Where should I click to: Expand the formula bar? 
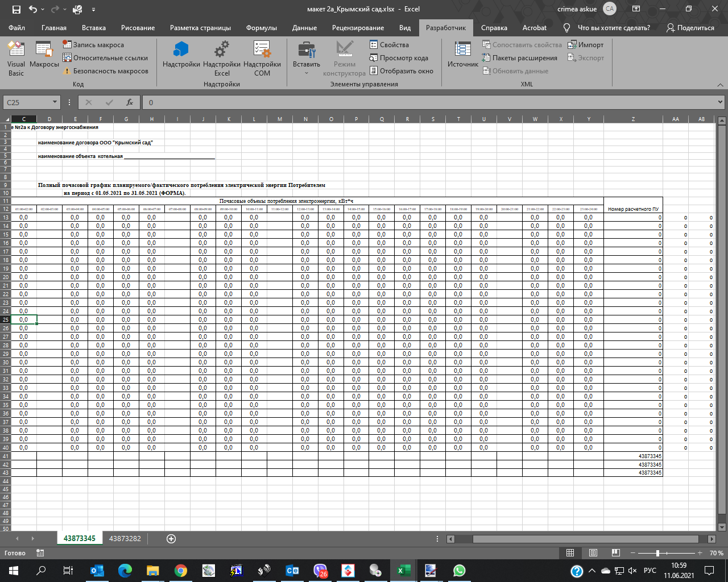pyautogui.click(x=720, y=102)
